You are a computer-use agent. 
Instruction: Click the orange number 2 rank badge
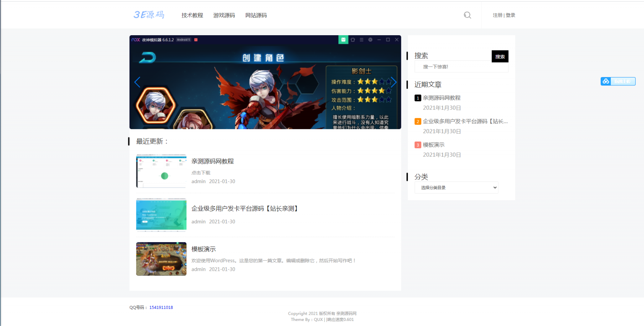click(418, 122)
